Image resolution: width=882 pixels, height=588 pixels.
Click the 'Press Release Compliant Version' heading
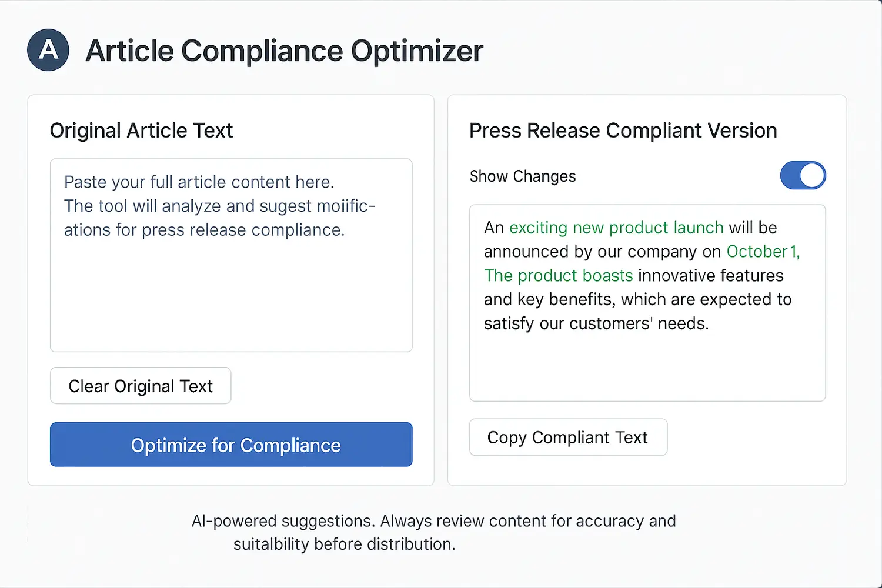623,131
